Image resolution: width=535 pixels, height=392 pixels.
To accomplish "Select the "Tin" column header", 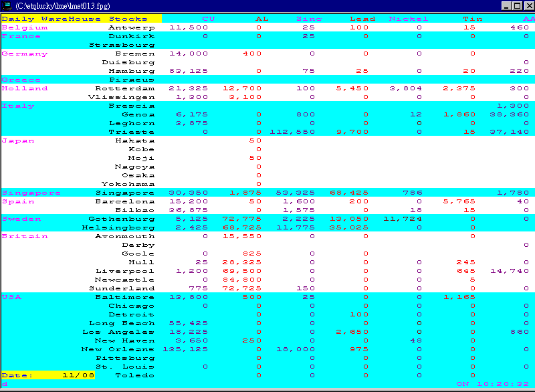I will tap(473, 19).
